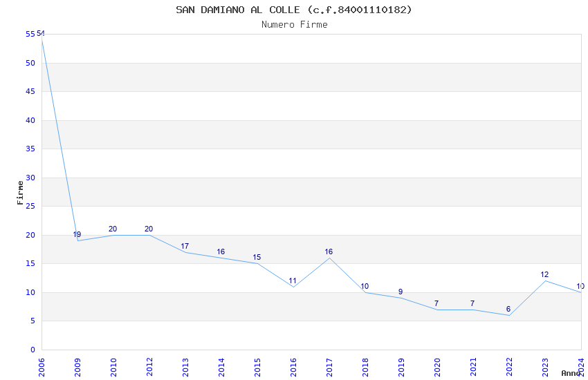Click the vertical Firme axis label
Screen dimensions: 588x380
(x=20, y=192)
